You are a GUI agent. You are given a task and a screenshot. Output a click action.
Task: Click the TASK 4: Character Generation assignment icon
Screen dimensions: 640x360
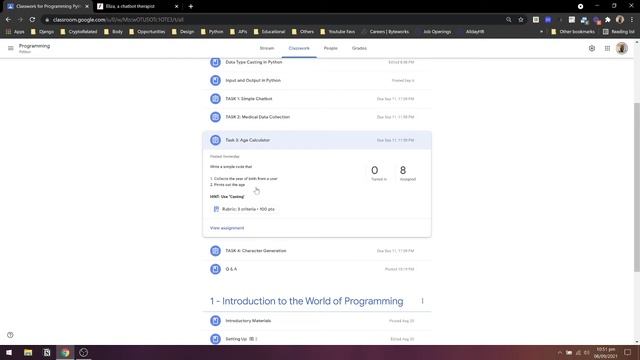(215, 251)
